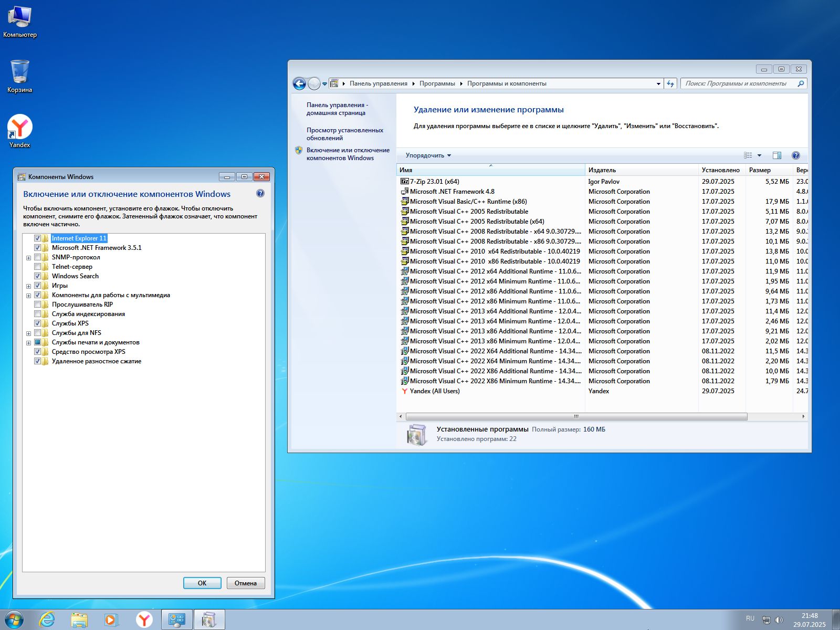Viewport: 840px width, 630px height.
Task: Open the Explorer folder taskbar icon
Action: (79, 619)
